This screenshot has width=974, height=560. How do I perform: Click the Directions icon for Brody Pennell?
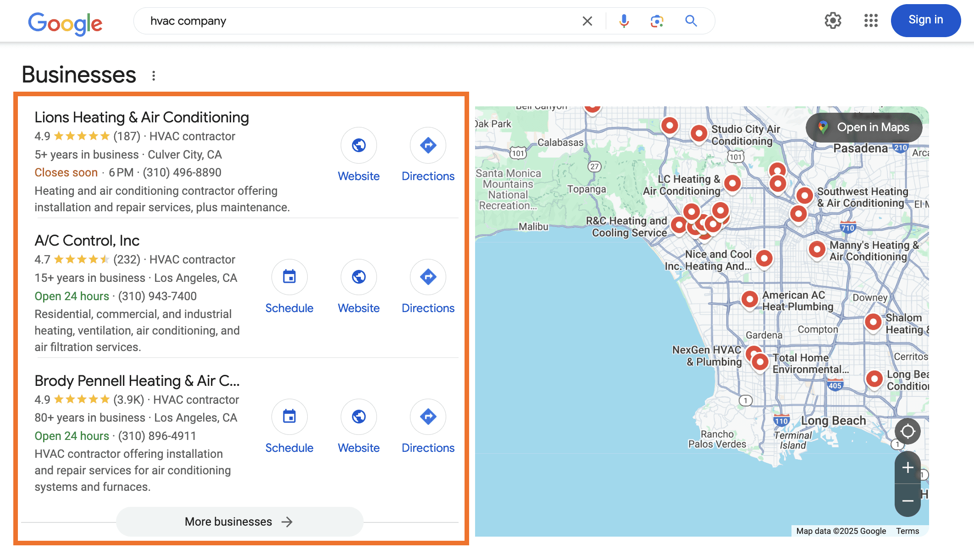pyautogui.click(x=428, y=417)
